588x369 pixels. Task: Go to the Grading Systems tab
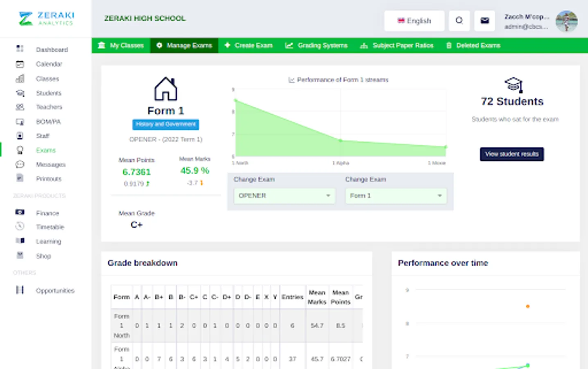(317, 46)
